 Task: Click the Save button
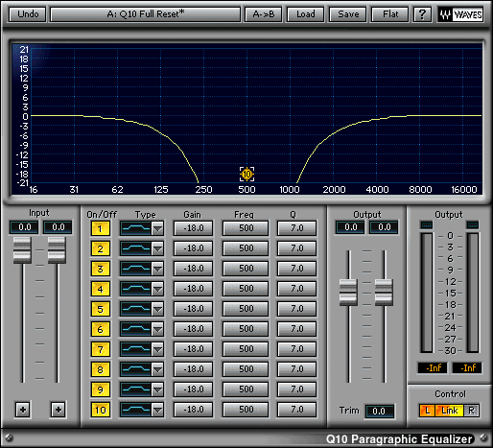click(x=348, y=14)
